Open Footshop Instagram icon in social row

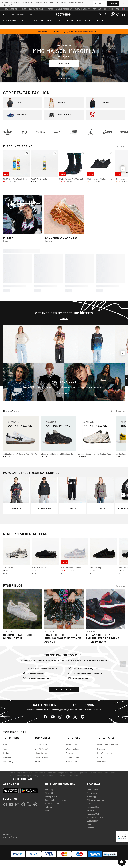pos(60,717)
